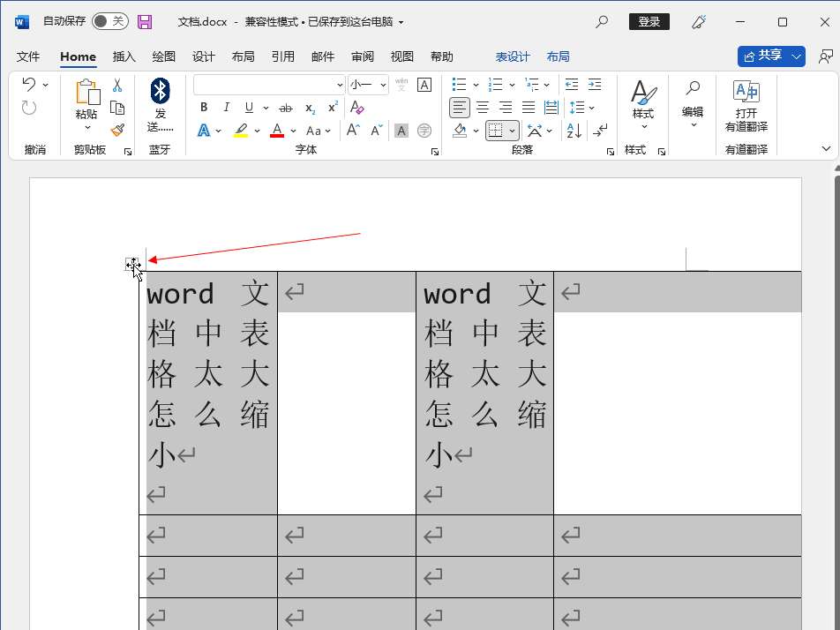Right align the paragraph

click(506, 108)
